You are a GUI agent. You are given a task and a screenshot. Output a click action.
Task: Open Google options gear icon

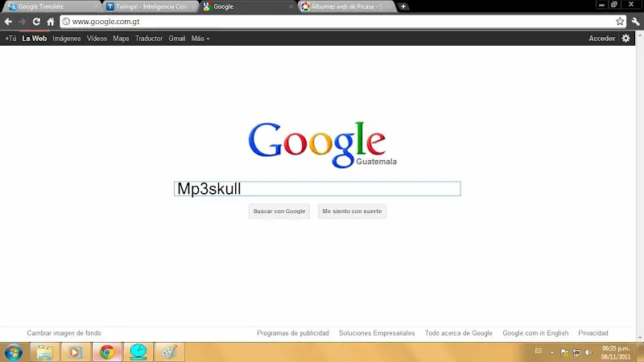click(x=625, y=38)
